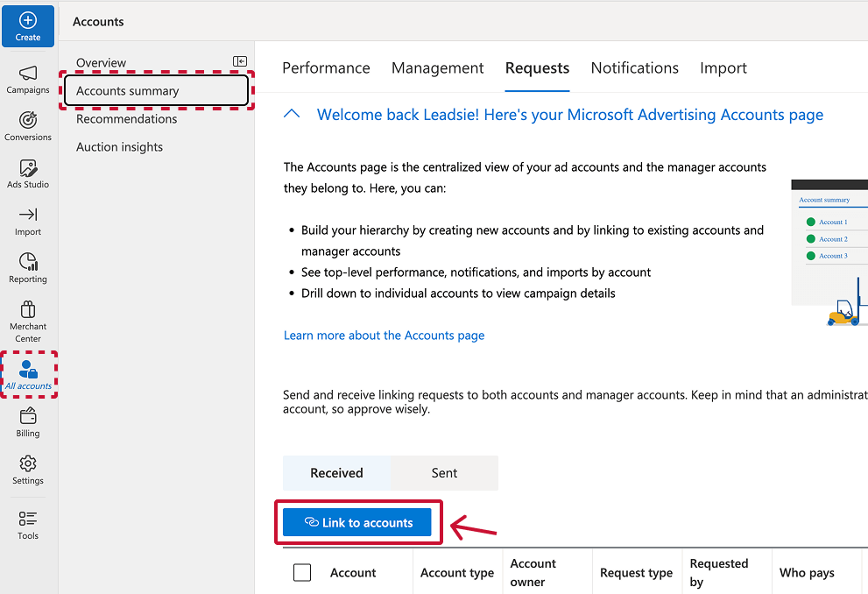Show the Received requests
This screenshot has width=868, height=594.
pyautogui.click(x=336, y=473)
